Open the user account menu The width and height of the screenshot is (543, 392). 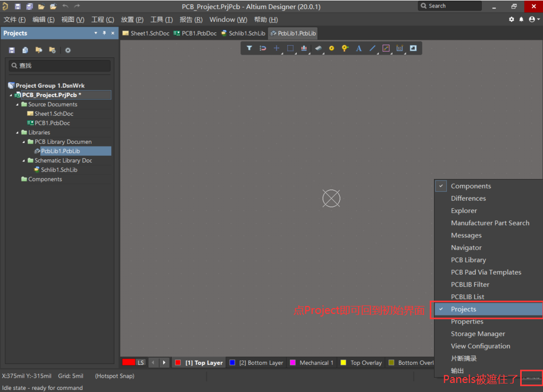point(534,19)
